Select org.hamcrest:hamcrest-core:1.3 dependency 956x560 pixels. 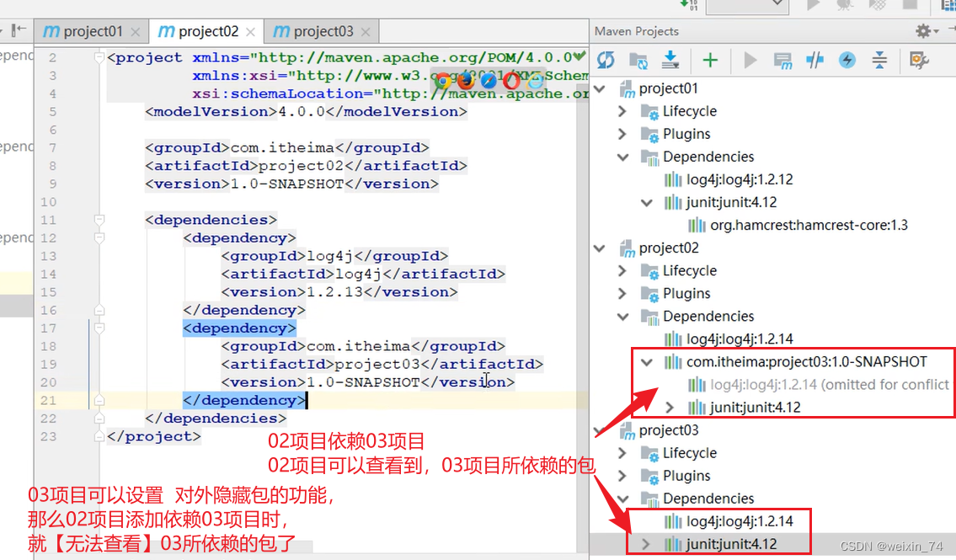pyautogui.click(x=809, y=226)
